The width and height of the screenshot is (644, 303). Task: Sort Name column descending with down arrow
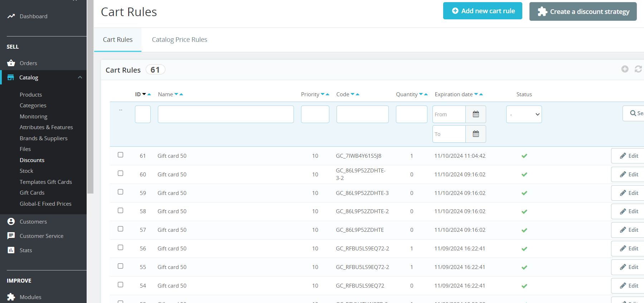tap(176, 94)
